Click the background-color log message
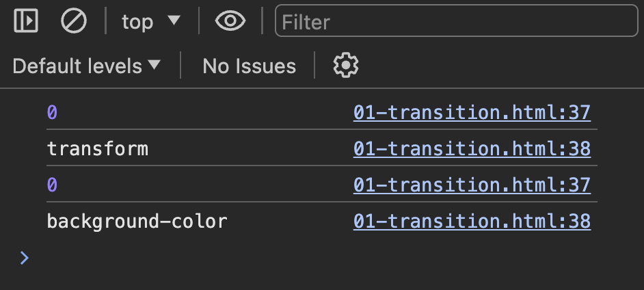Screen dimensions: 644x290 pos(137,221)
